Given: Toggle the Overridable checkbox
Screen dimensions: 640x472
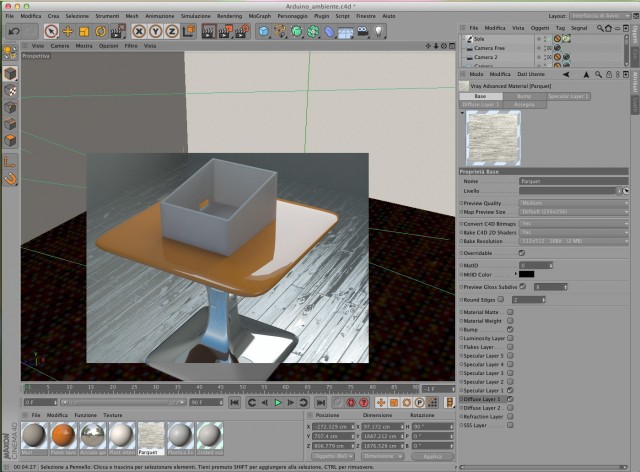Looking at the screenshot, I should click(x=522, y=253).
